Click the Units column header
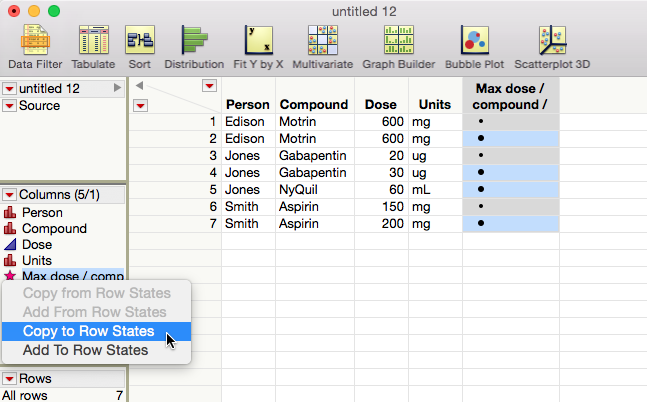The height and width of the screenshot is (402, 647). [434, 104]
